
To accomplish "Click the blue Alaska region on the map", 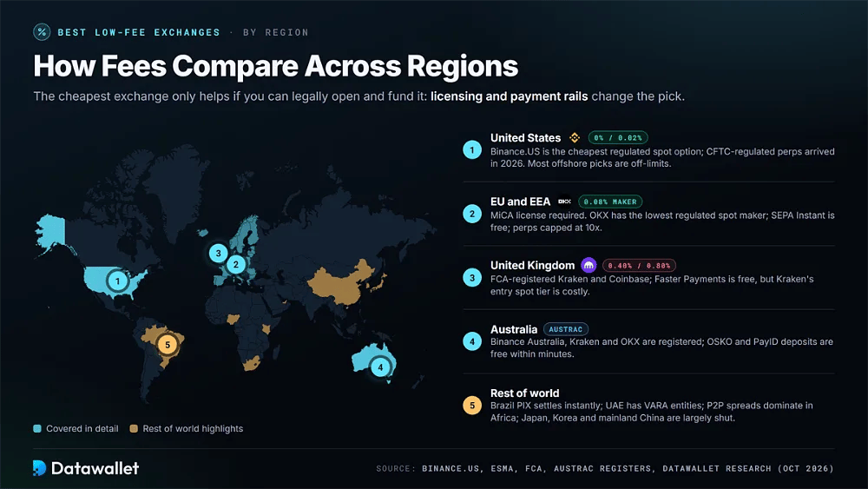I will (51, 232).
